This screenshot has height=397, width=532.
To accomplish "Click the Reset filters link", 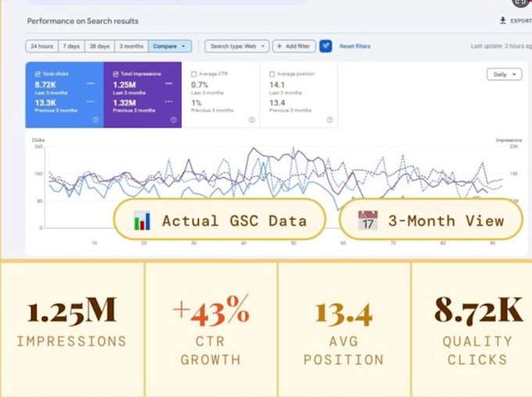I will click(x=355, y=46).
